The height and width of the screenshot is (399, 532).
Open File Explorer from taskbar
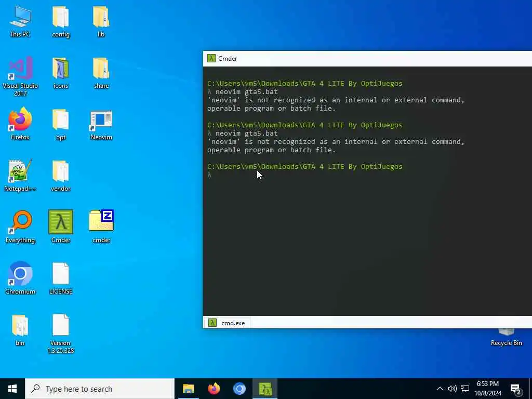[188, 389]
